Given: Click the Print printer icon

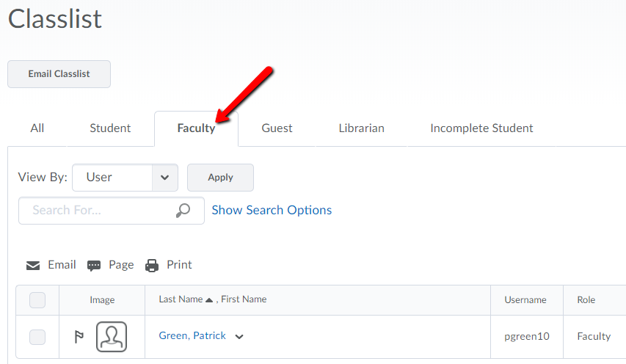Looking at the screenshot, I should [x=152, y=266].
